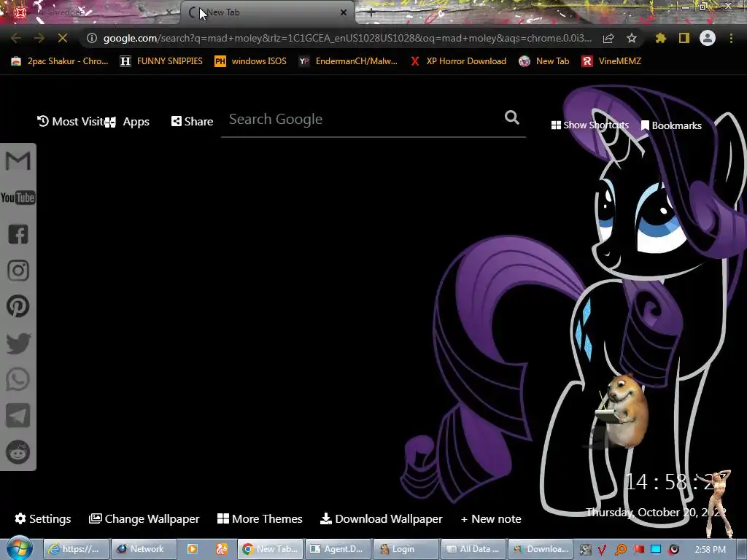The image size is (747, 560).
Task: Open windows ISOS bookmark
Action: point(251,61)
